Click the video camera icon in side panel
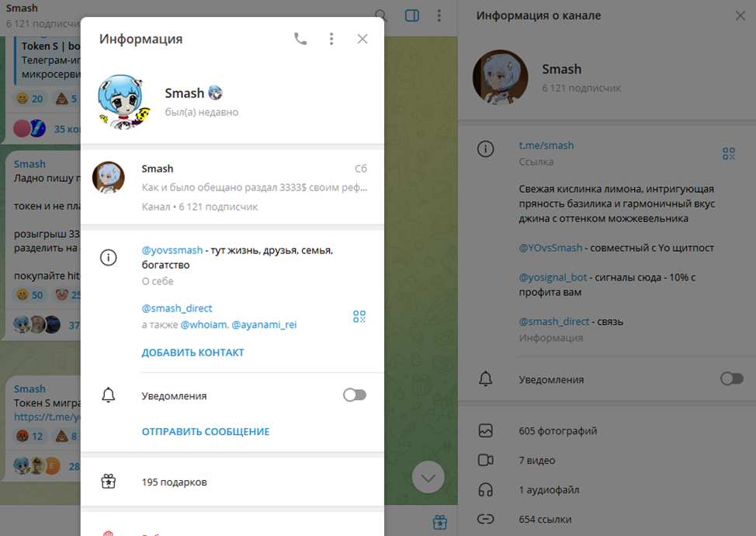756x536 pixels. (x=486, y=460)
